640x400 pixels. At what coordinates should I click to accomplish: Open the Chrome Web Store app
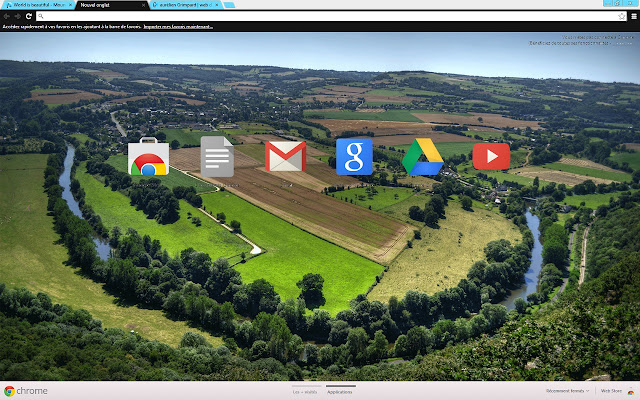point(148,157)
